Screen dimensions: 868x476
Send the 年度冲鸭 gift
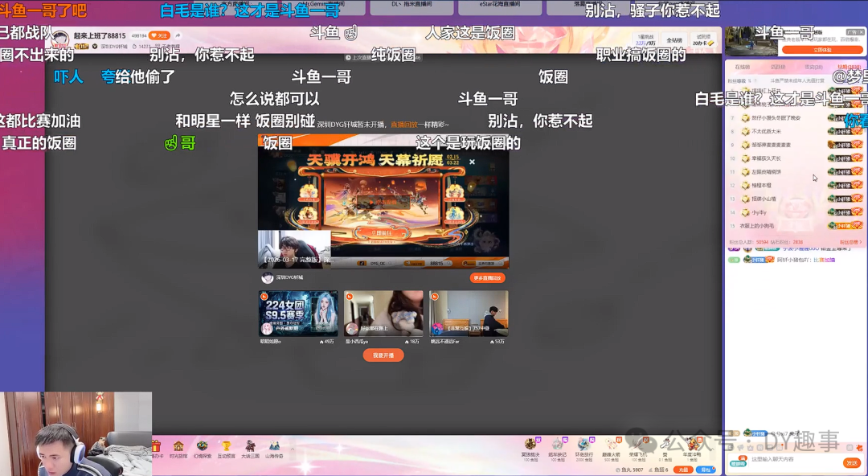pyautogui.click(x=692, y=445)
